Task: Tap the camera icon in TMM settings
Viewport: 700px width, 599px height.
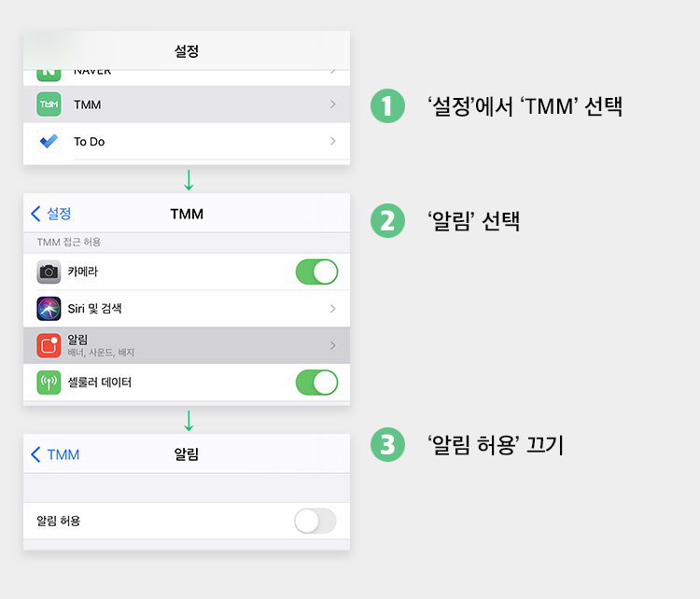Action: pos(49,272)
